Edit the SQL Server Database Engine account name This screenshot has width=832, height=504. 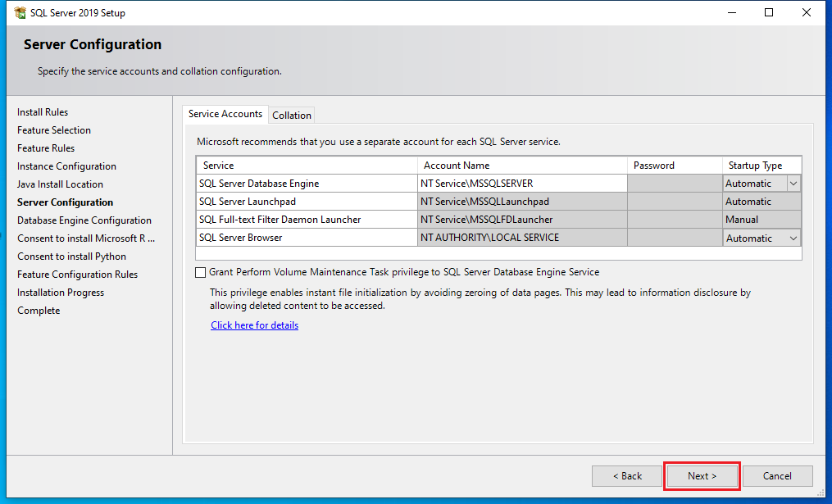tap(521, 184)
